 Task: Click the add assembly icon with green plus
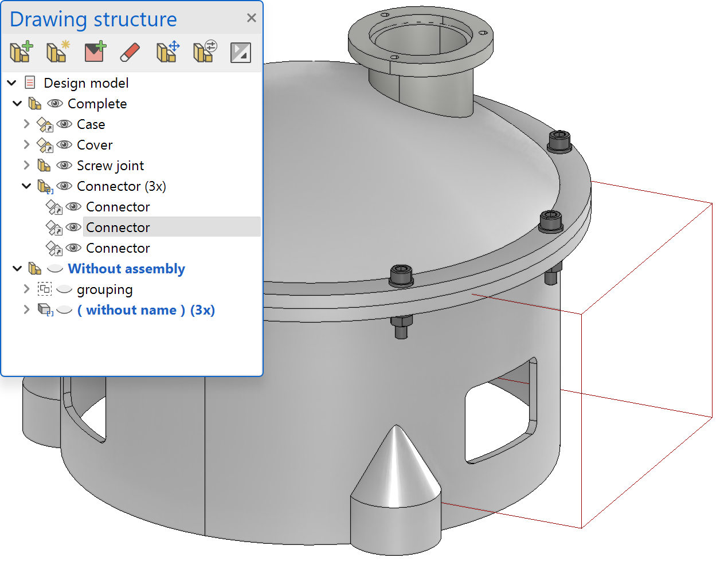pos(21,52)
